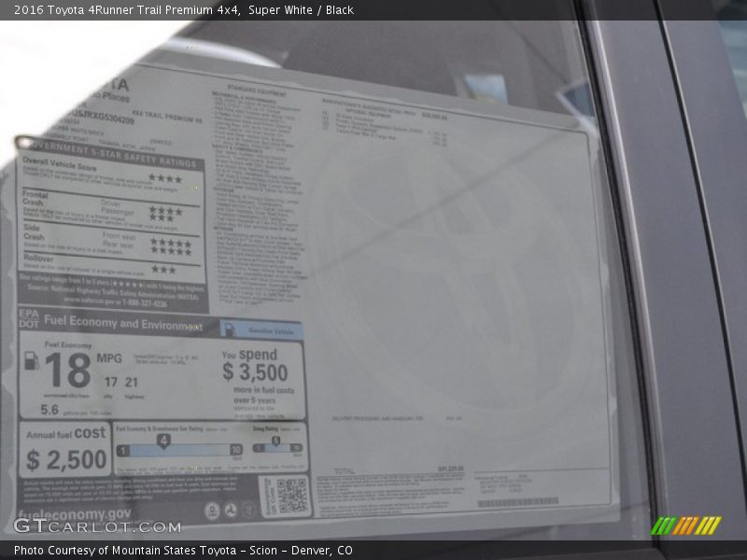Click the QR code on the sticker
This screenshot has width=747, height=560.
point(291,496)
